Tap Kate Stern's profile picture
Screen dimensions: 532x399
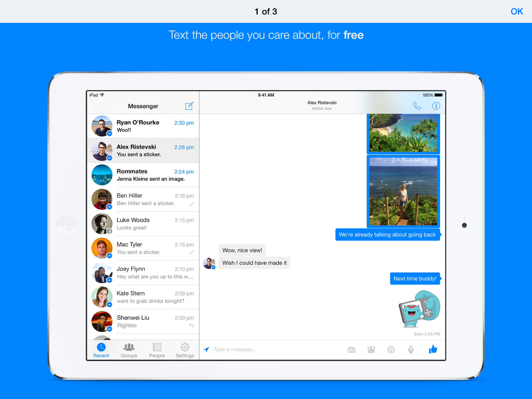(x=102, y=297)
